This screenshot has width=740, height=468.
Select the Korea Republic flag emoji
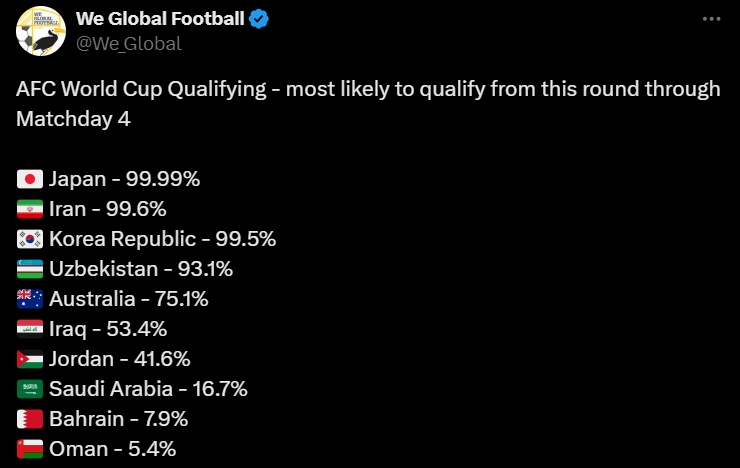point(30,239)
